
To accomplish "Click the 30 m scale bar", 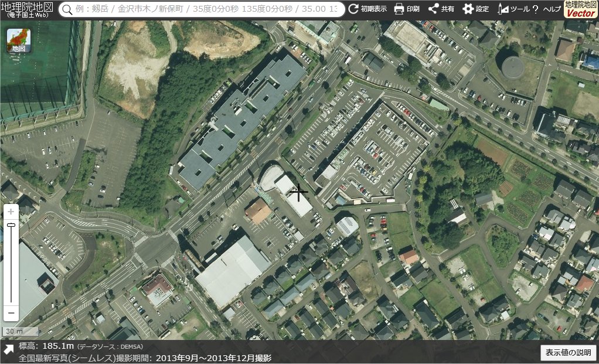I will (21, 331).
